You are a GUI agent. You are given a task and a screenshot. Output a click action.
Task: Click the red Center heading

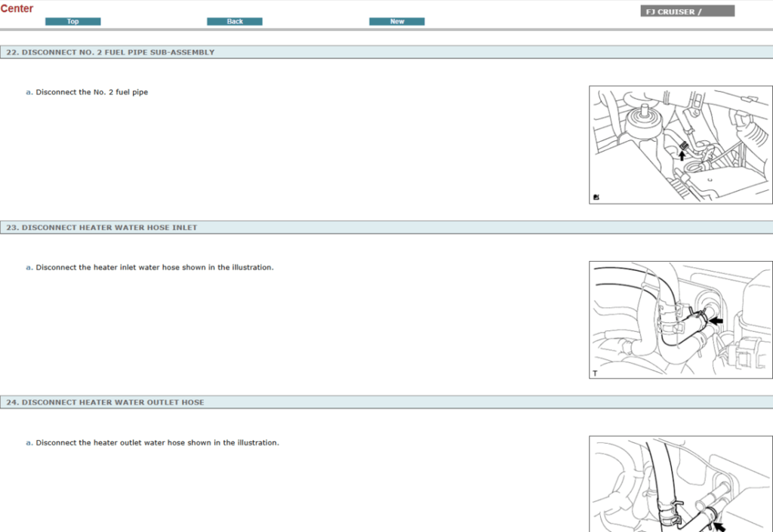17,8
